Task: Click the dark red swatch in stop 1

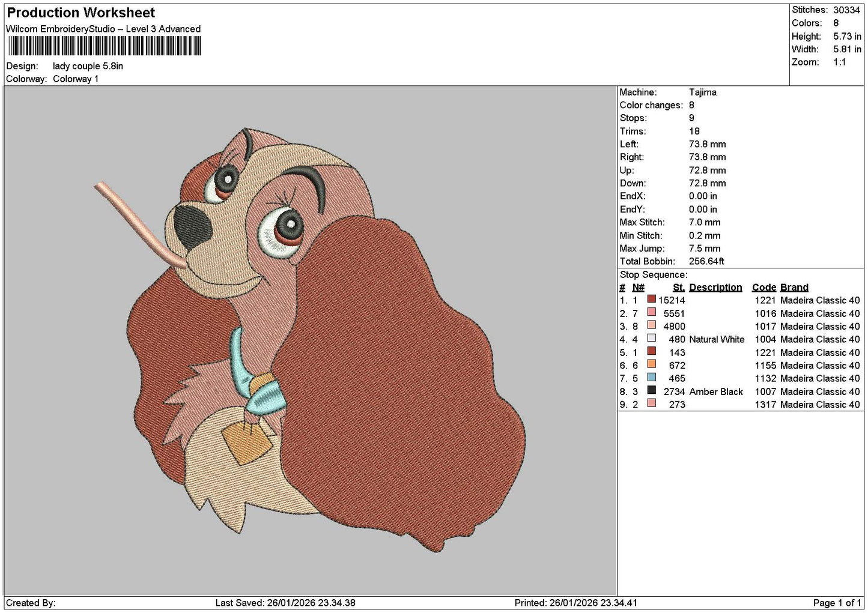Action: click(x=651, y=300)
